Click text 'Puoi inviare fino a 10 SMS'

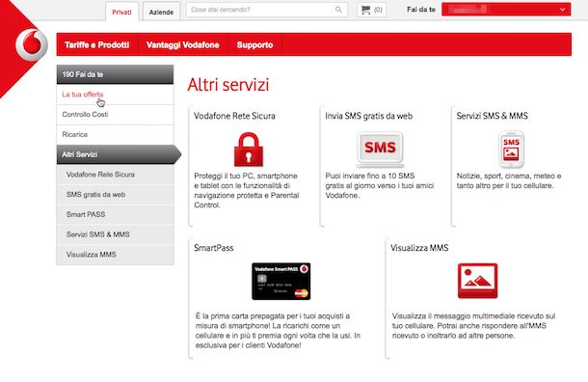370,176
